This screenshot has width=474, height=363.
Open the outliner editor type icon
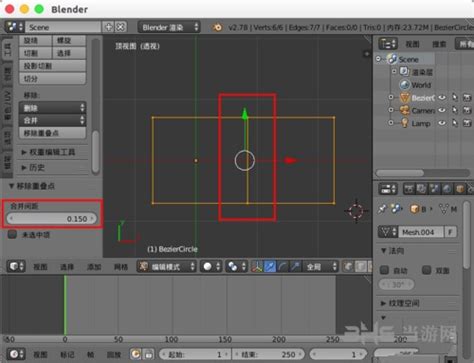point(388,44)
